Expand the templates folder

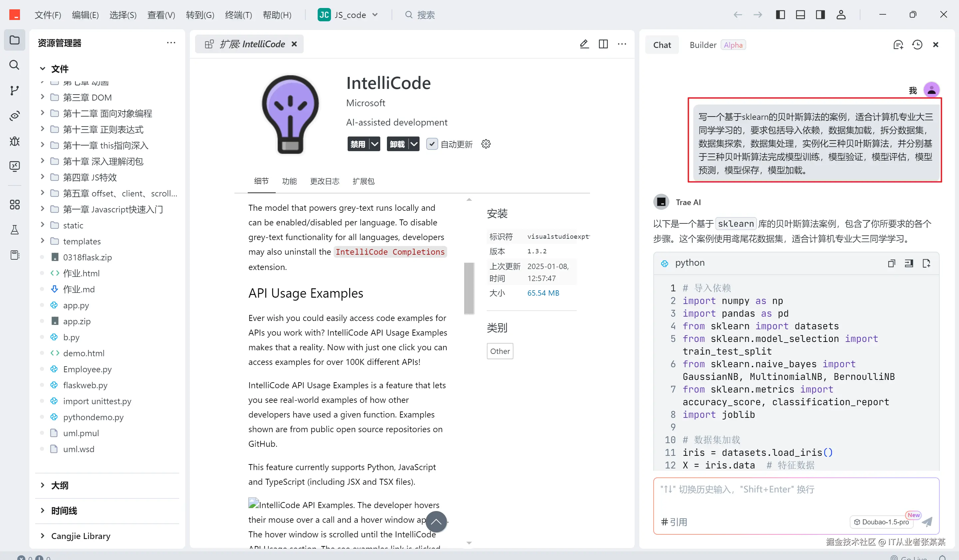(x=82, y=241)
